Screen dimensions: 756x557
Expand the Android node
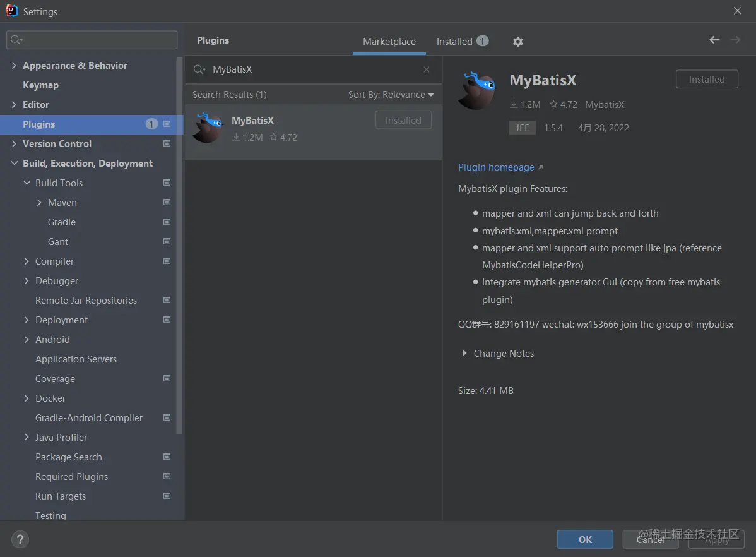point(27,339)
